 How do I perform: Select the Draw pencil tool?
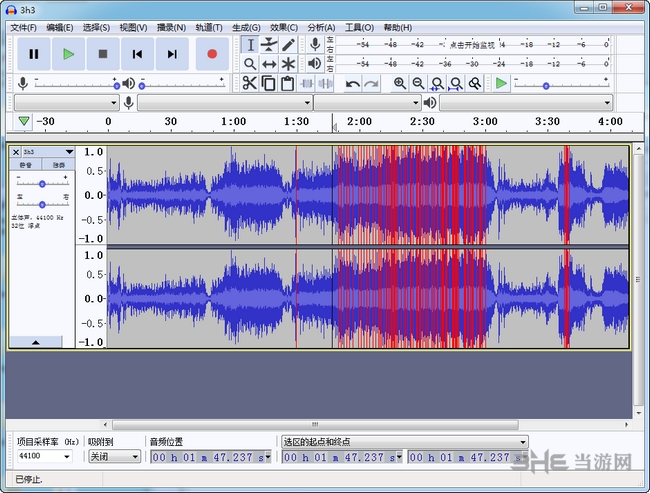[288, 45]
